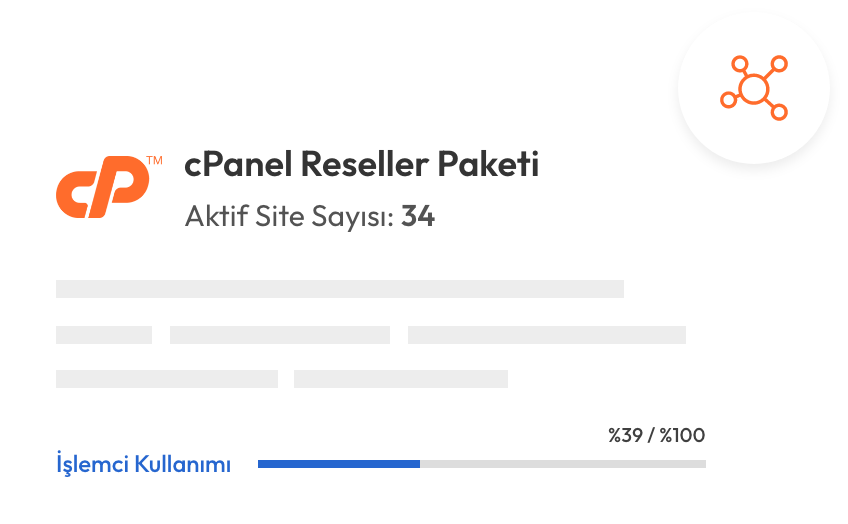
Task: Click the rightmost placeholder in the three-block row
Action: coord(547,335)
